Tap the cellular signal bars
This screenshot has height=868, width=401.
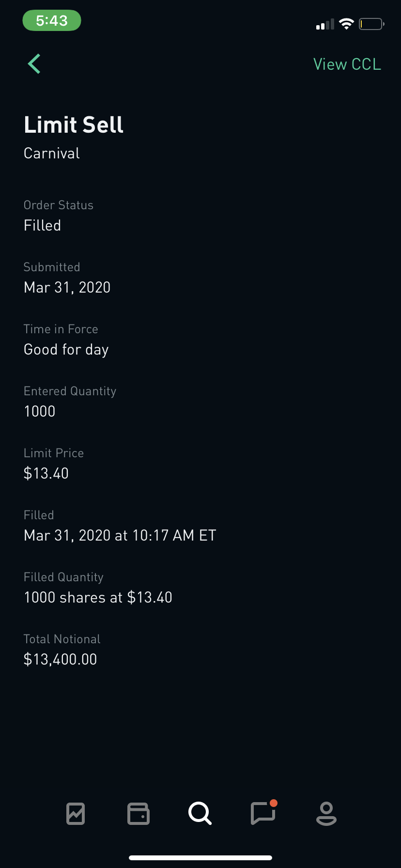(x=325, y=24)
